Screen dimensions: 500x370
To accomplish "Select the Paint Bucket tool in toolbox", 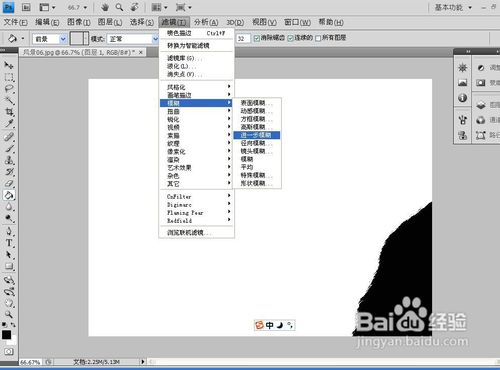I will click(9, 195).
